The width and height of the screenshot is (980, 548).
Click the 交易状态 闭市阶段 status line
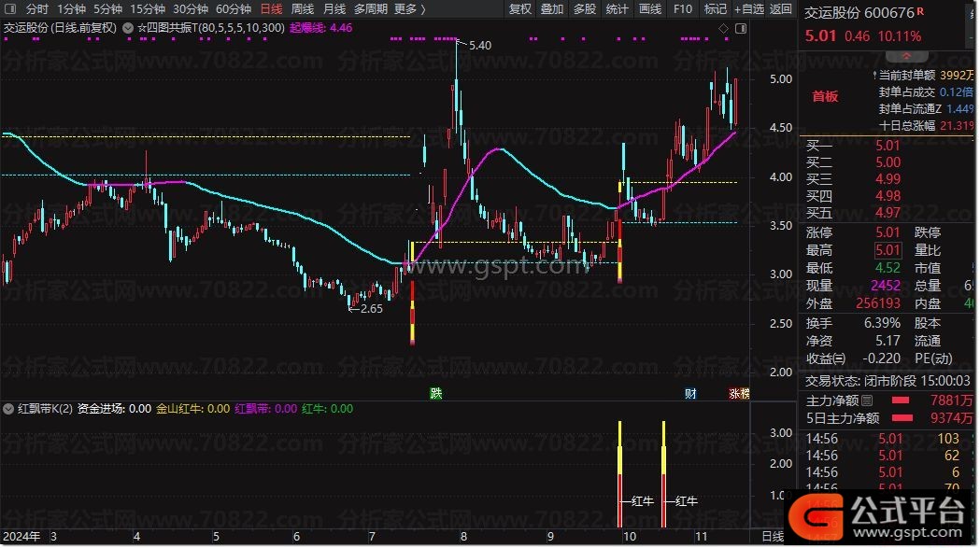click(888, 381)
